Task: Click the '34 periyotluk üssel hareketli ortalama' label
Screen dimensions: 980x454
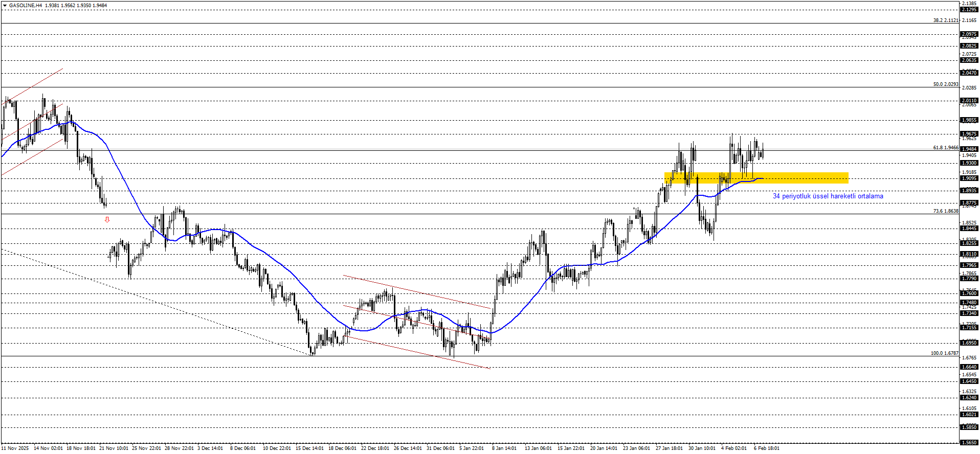Action: click(828, 196)
